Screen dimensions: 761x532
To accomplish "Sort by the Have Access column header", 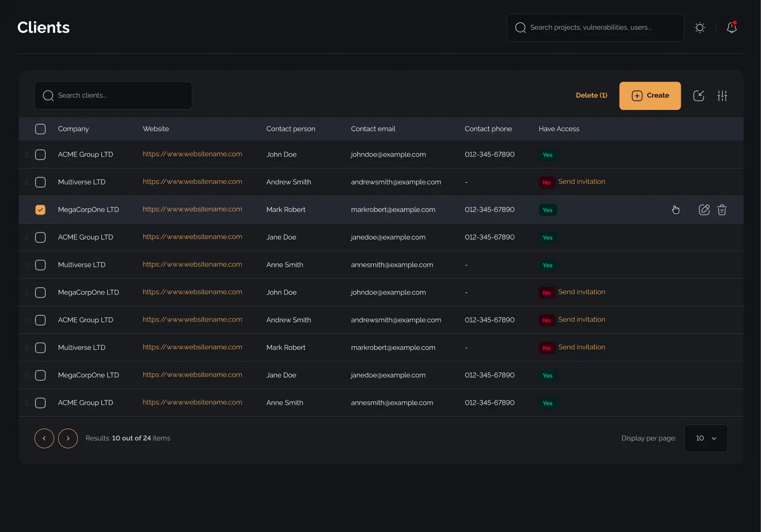I will 559,129.
